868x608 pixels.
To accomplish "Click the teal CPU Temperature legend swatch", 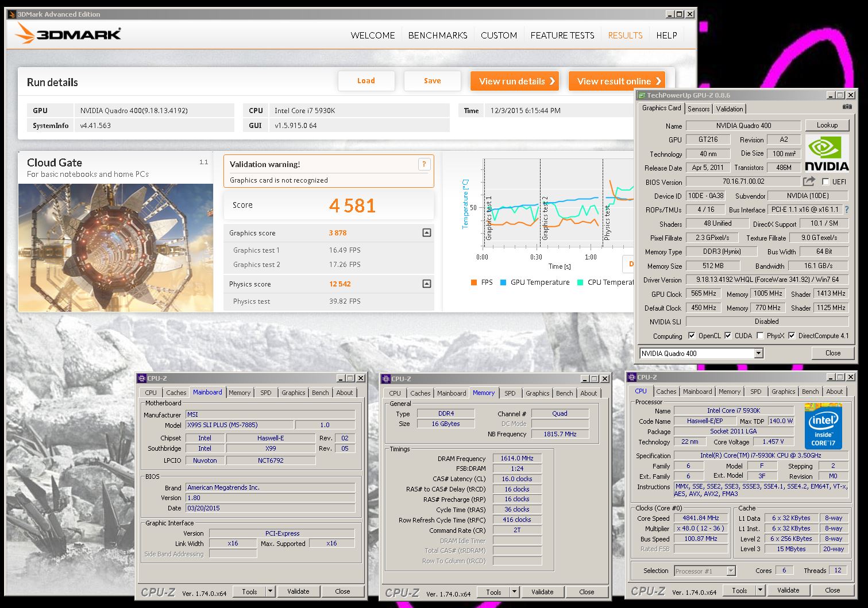I will (x=580, y=282).
